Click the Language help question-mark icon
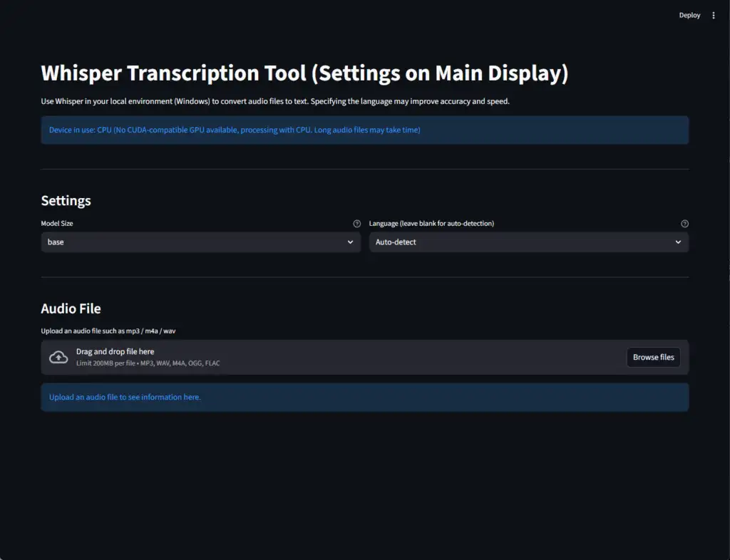This screenshot has width=730, height=560. click(x=684, y=224)
